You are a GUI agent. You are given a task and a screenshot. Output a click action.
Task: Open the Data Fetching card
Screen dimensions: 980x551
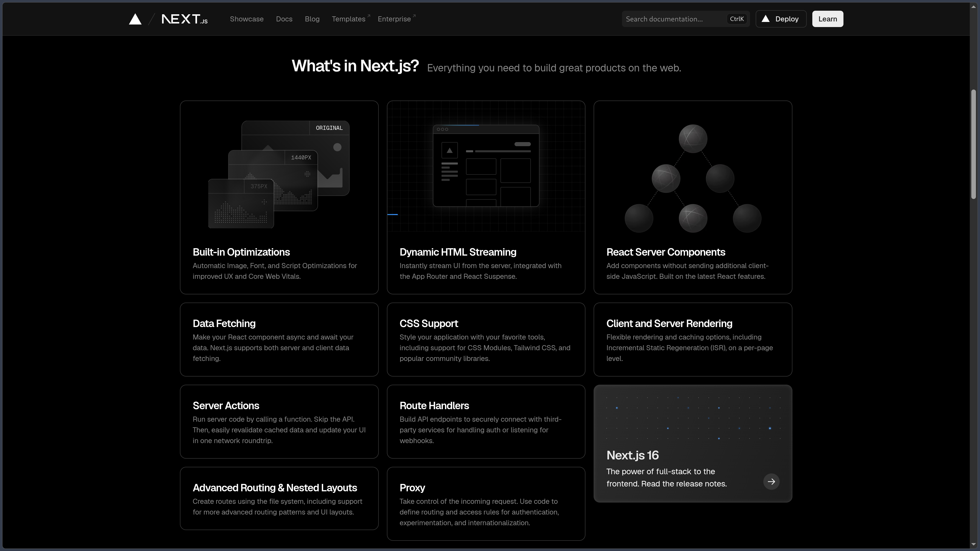click(x=279, y=340)
